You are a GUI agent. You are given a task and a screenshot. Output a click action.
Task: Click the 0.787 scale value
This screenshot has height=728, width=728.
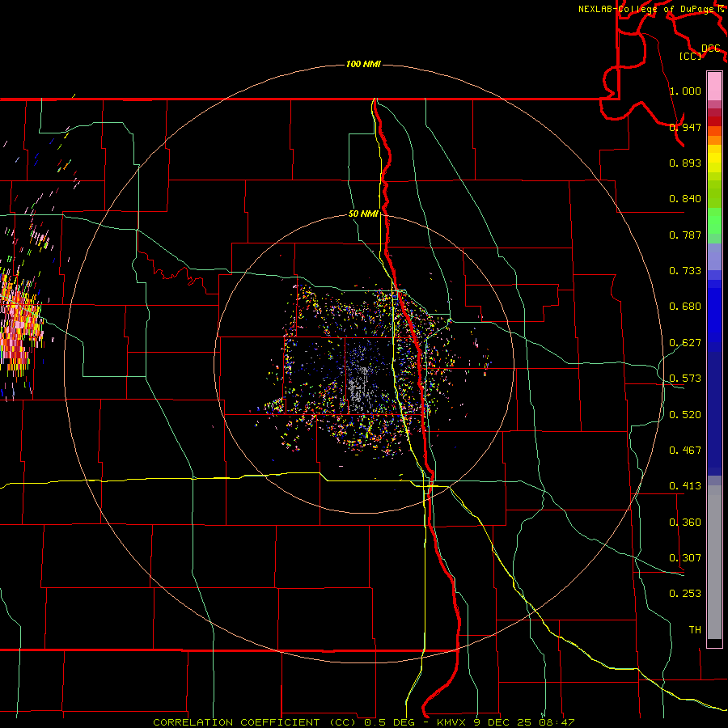click(x=685, y=235)
